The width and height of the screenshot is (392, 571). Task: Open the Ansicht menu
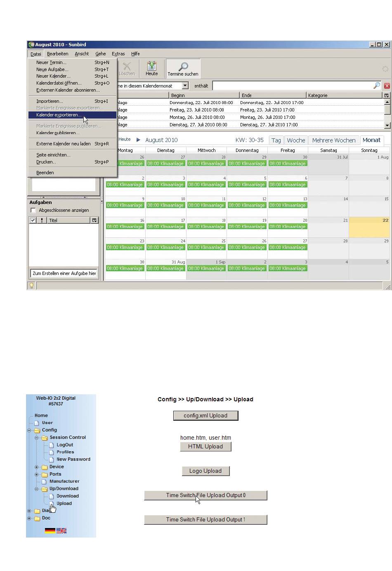(82, 54)
